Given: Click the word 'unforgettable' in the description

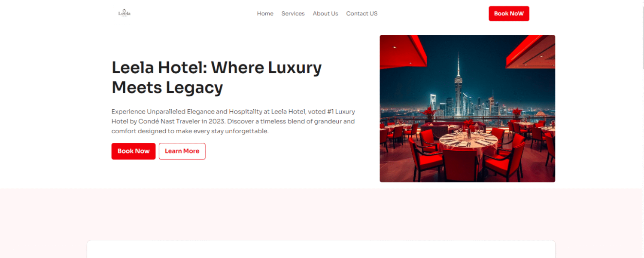Looking at the screenshot, I should [x=248, y=131].
